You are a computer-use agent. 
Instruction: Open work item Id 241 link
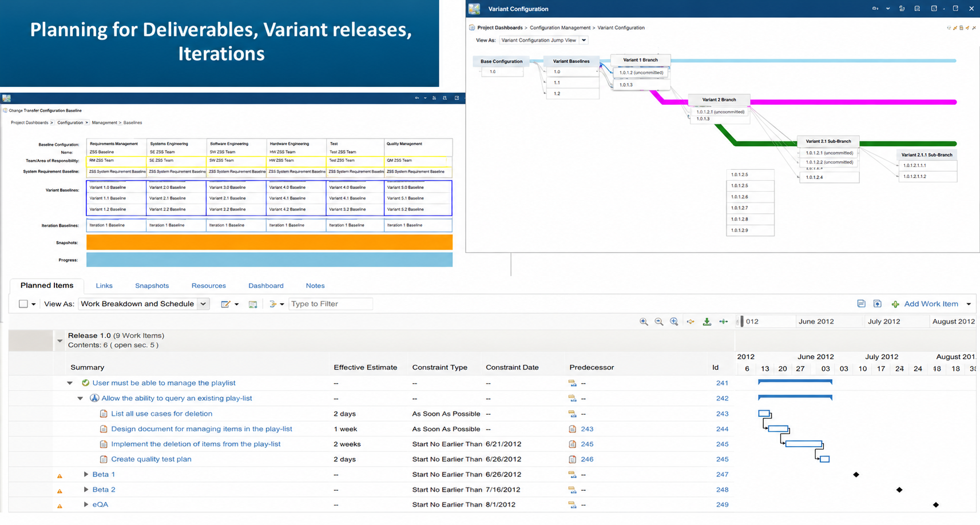[722, 383]
